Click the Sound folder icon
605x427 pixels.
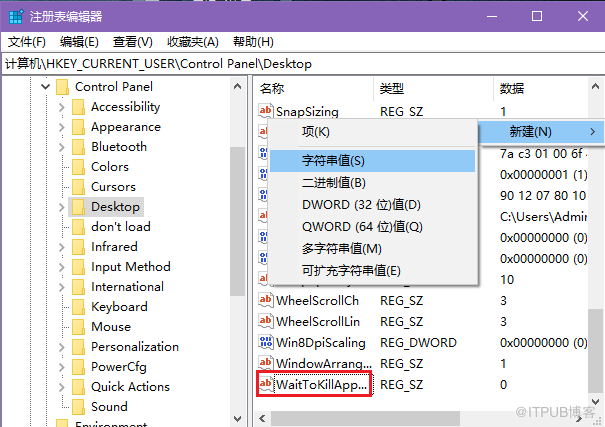pos(78,407)
